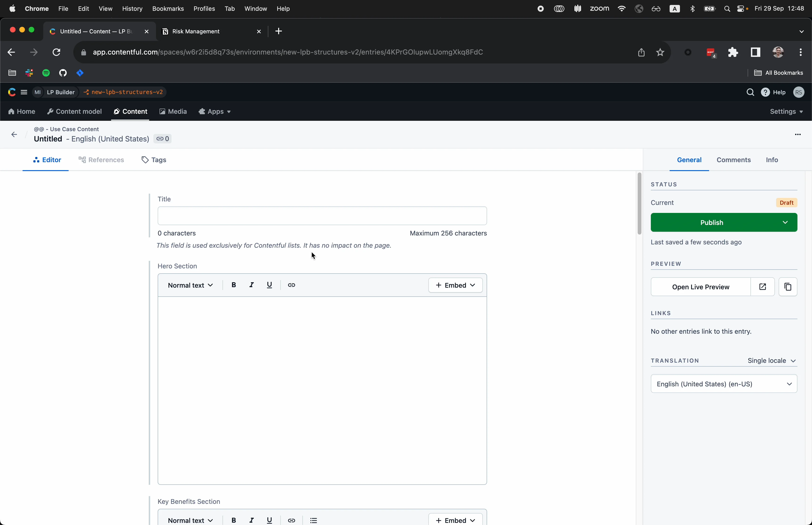Open Zoom menu bar item

coord(599,8)
